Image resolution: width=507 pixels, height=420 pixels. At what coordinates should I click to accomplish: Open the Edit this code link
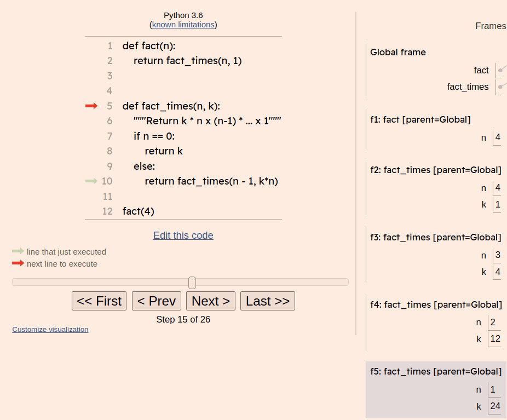183,235
